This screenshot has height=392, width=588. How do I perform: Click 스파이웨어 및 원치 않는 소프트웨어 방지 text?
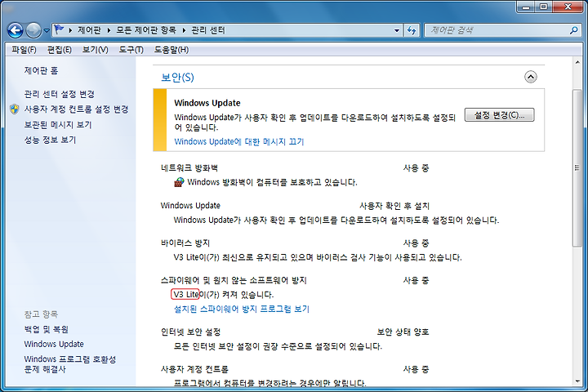pyautogui.click(x=234, y=280)
